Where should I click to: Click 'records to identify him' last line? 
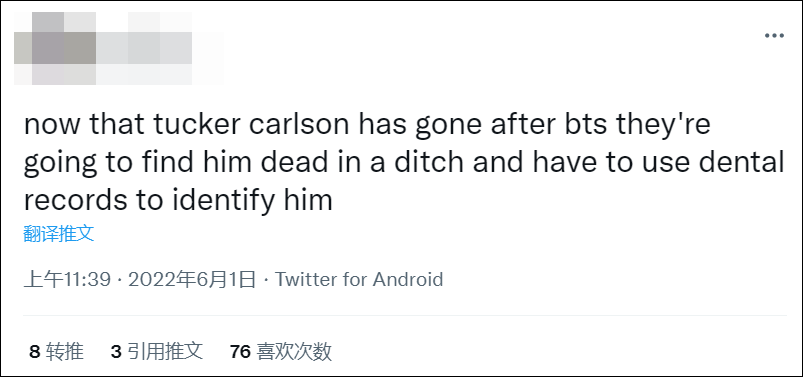click(x=178, y=200)
